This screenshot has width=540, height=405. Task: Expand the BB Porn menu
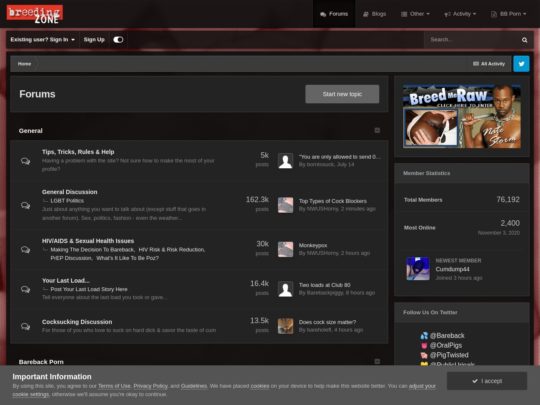pyautogui.click(x=508, y=14)
